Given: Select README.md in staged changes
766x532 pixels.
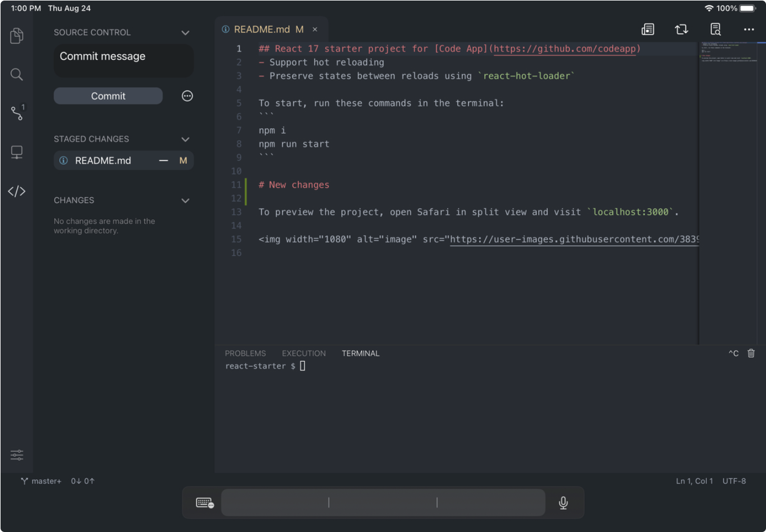Looking at the screenshot, I should click(124, 161).
